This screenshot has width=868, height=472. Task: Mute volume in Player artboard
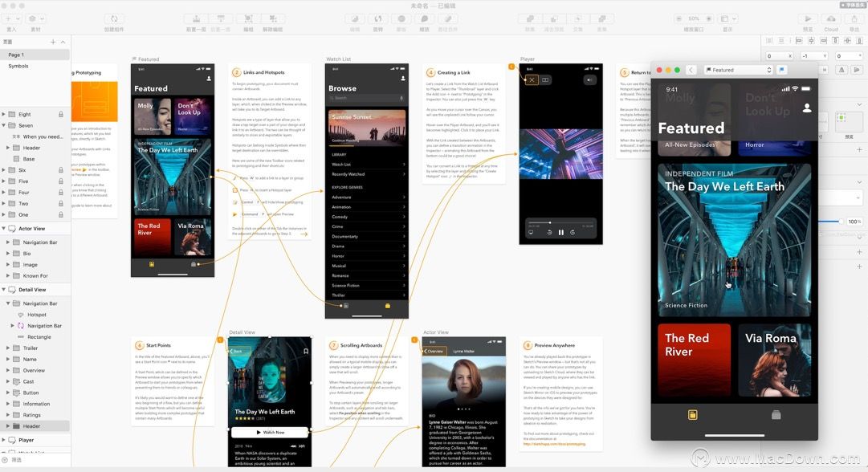(589, 79)
